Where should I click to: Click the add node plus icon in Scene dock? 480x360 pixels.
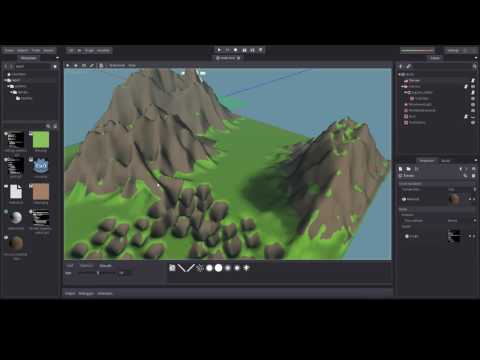pos(401,66)
